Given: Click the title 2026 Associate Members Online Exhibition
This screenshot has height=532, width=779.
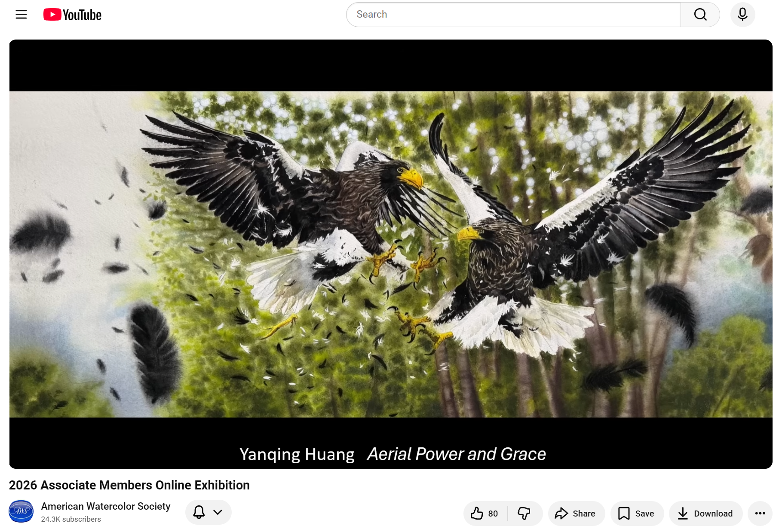Looking at the screenshot, I should click(x=129, y=485).
